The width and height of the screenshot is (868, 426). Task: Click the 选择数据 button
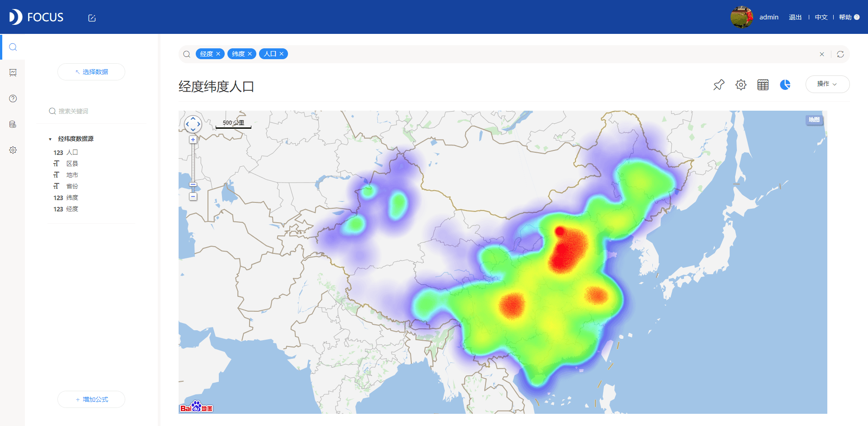coord(91,72)
